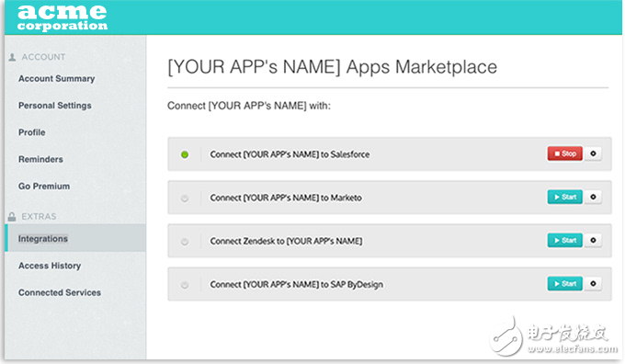Open Reminders in the sidebar
Screen dimensions: 625x364
point(40,159)
